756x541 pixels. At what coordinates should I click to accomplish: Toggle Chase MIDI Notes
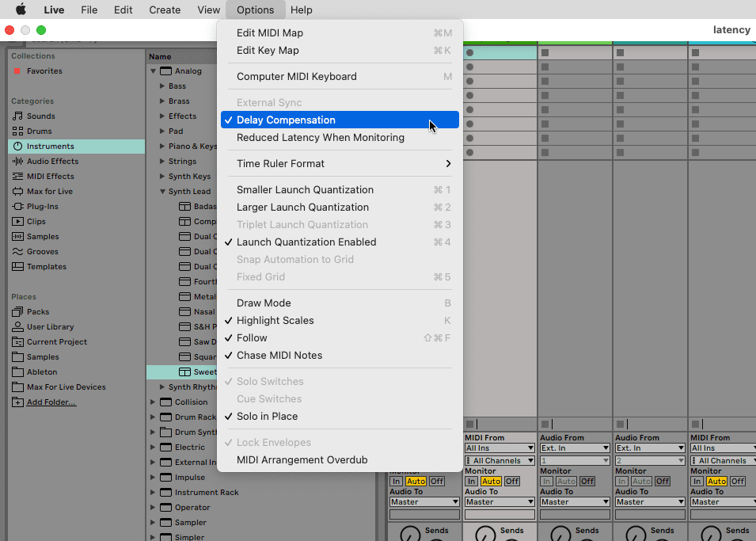click(340, 355)
